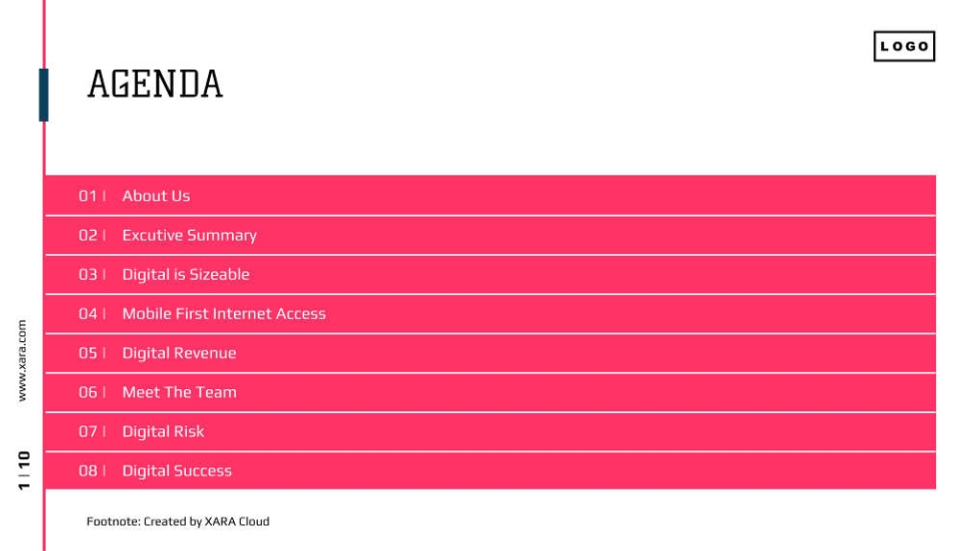This screenshot has height=551, width=980.
Task: Click the number 01 label
Action: pyautogui.click(x=87, y=195)
